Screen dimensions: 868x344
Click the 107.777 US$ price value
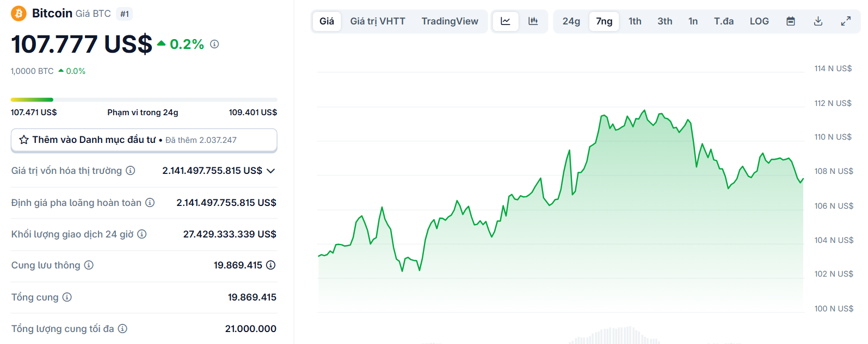pyautogui.click(x=82, y=44)
